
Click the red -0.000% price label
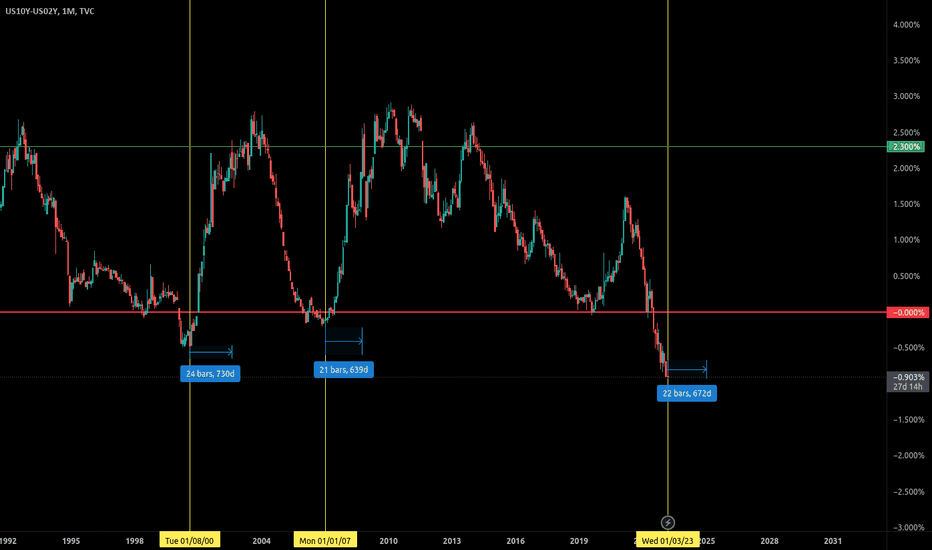907,313
